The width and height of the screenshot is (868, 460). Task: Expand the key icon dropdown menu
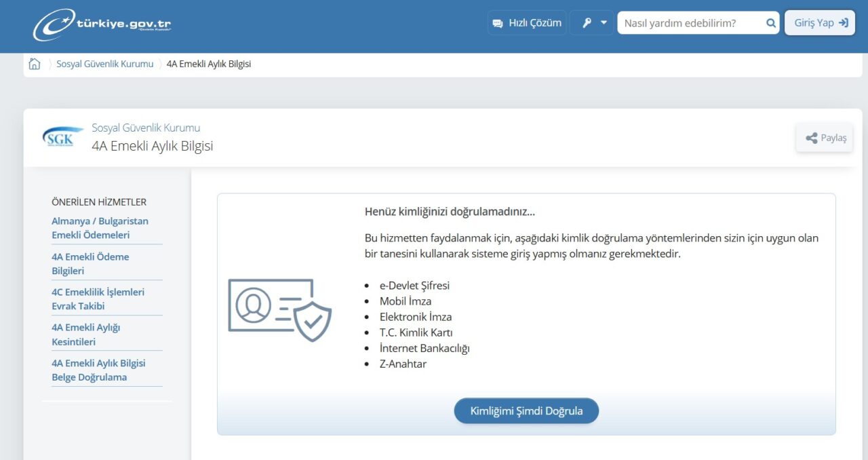tap(592, 23)
